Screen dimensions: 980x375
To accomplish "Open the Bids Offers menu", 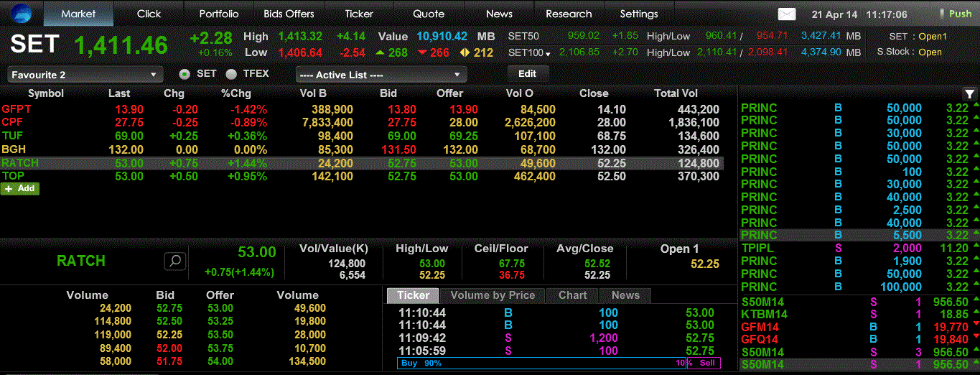I will tap(289, 14).
